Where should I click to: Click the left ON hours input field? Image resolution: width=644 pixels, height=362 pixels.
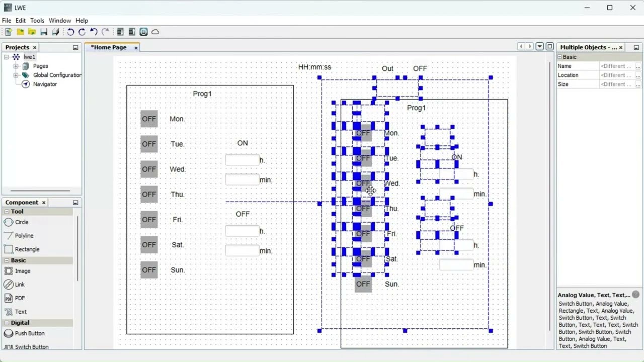[242, 160]
